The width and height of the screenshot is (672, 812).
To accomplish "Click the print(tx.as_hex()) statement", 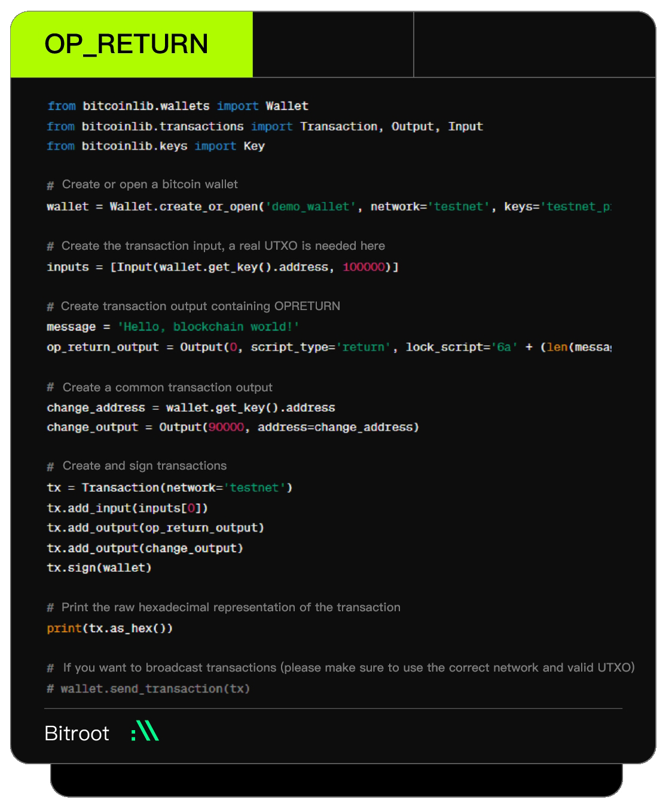I will [x=109, y=629].
